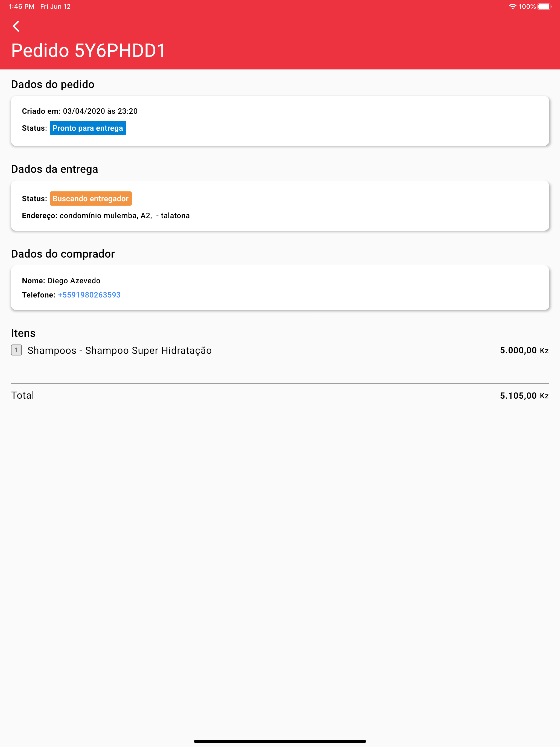The image size is (560, 747).
Task: Tap the home indicator bar
Action: point(280,741)
